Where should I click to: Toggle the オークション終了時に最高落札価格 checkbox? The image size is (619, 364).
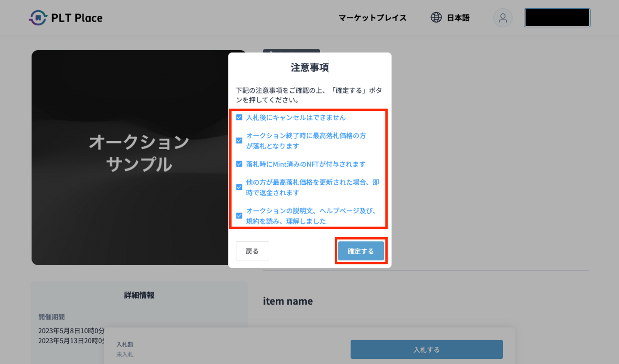pyautogui.click(x=239, y=140)
